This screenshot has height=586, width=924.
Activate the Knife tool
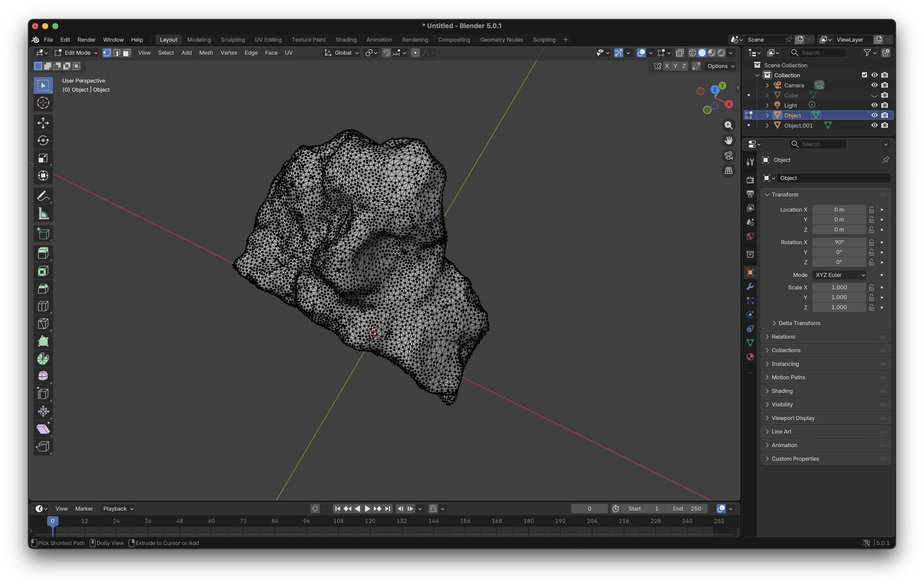point(43,324)
